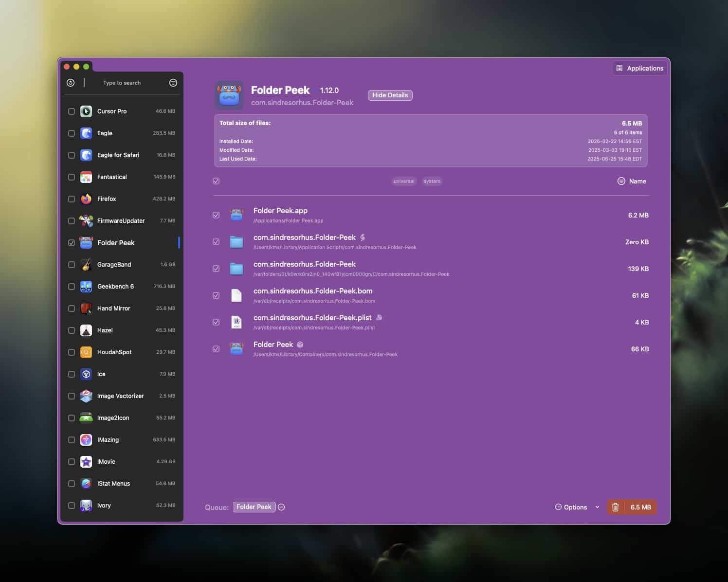Click the Hide Details button
The image size is (728, 582).
click(x=390, y=95)
